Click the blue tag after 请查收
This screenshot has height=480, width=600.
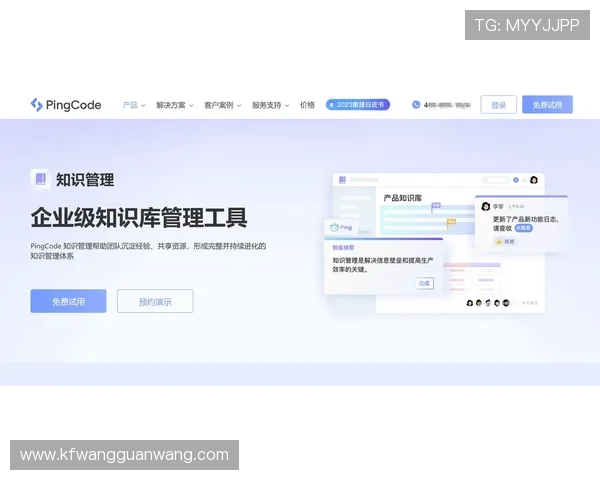(523, 228)
